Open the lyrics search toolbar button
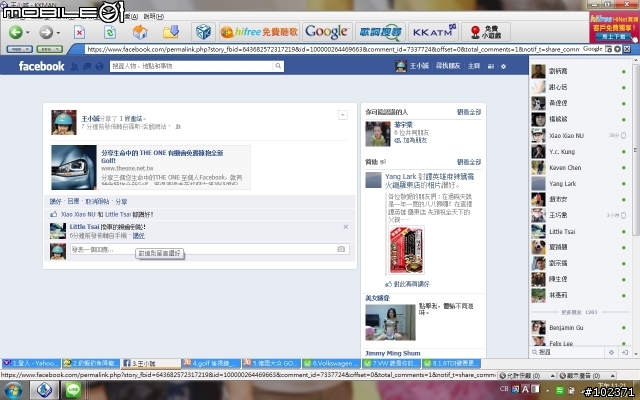This screenshot has height=400, width=640. click(380, 32)
